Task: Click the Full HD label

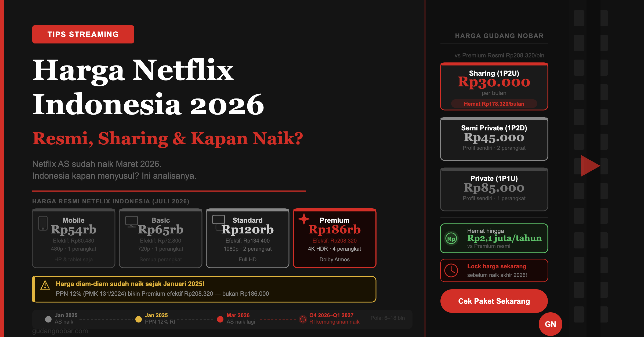Action: point(247,259)
